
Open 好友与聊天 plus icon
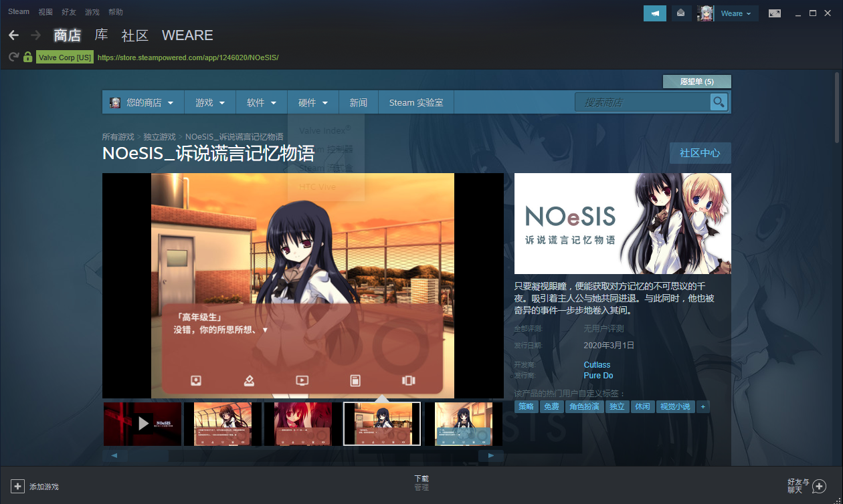coord(819,487)
